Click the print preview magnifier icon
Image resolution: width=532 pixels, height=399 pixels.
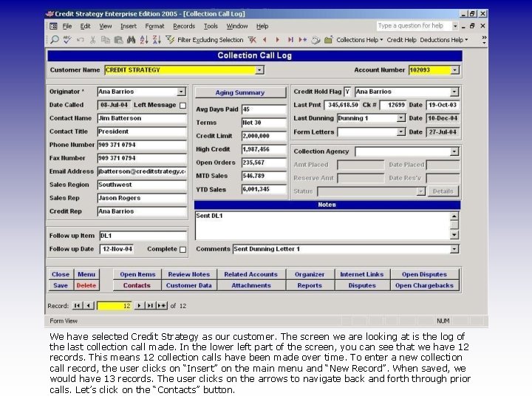tap(54, 40)
